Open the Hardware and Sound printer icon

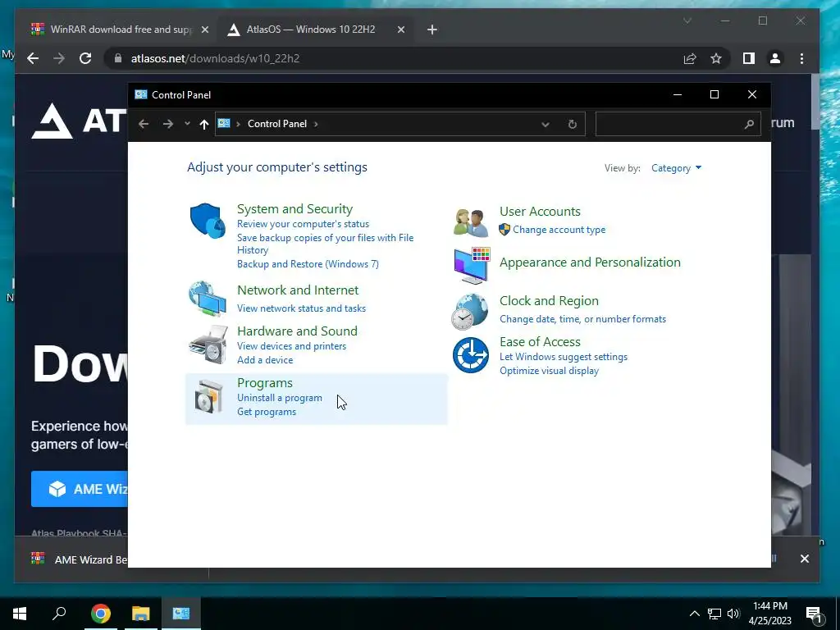point(208,345)
